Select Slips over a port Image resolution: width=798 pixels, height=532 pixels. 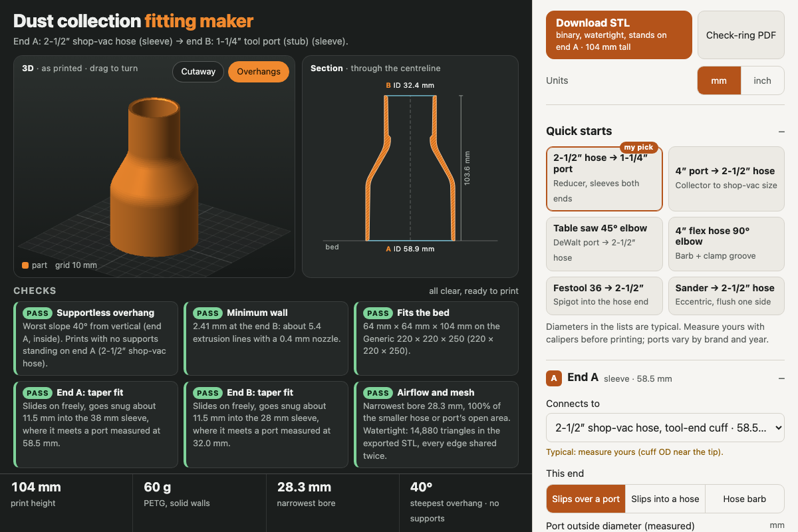(x=585, y=499)
